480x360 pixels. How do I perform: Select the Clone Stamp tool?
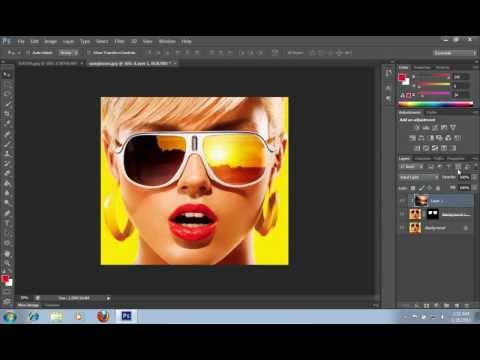pyautogui.click(x=7, y=154)
